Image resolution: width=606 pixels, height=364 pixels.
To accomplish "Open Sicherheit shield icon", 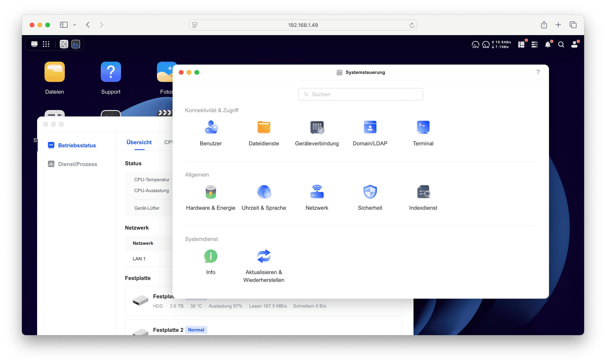I will (370, 192).
